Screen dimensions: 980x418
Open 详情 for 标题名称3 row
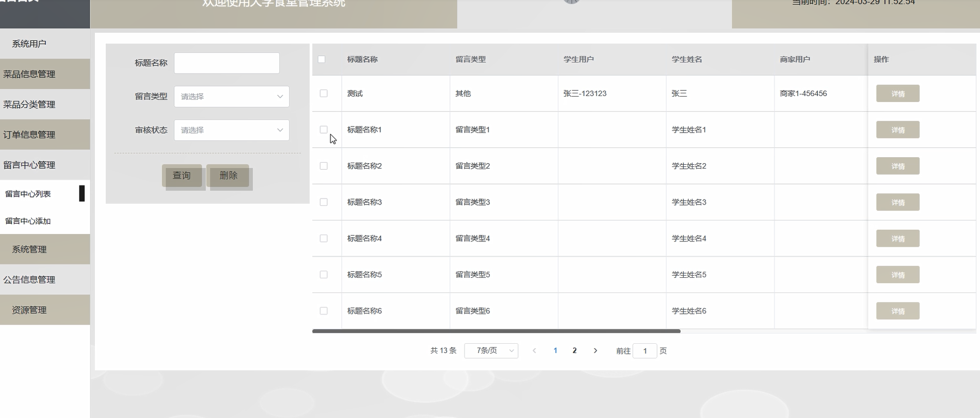(898, 202)
